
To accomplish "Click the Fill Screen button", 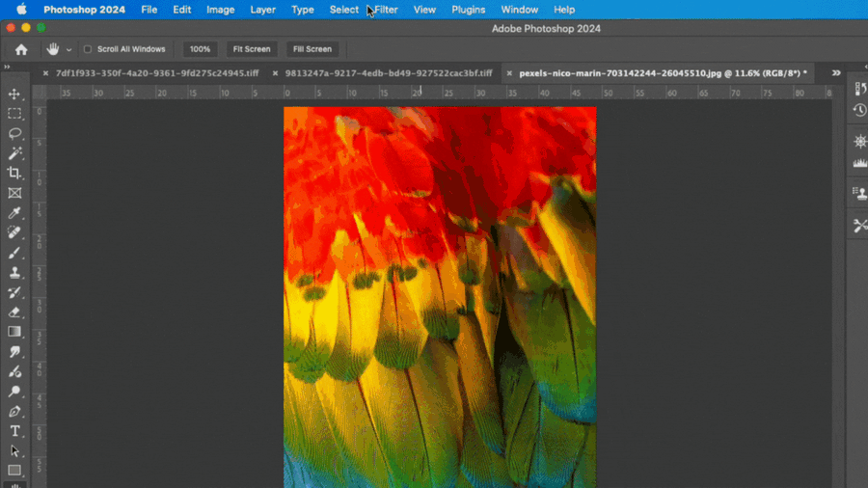I will click(312, 49).
